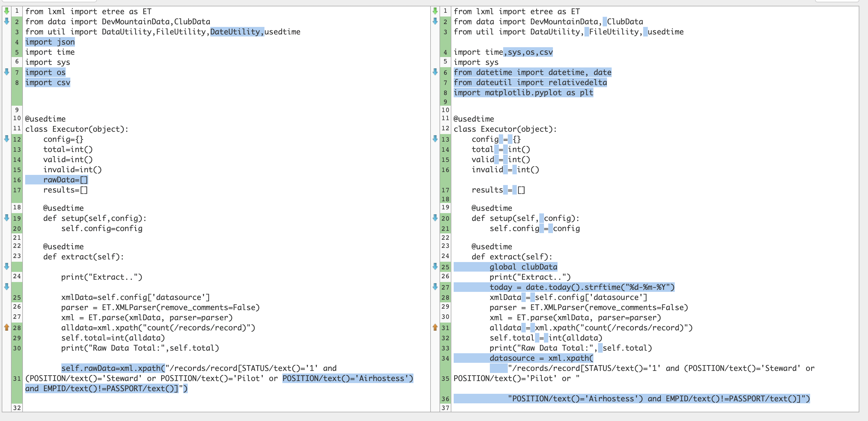868x421 pixels.
Task: Click highlighted 'DateUtility,' text in left pane
Action: 237,32
